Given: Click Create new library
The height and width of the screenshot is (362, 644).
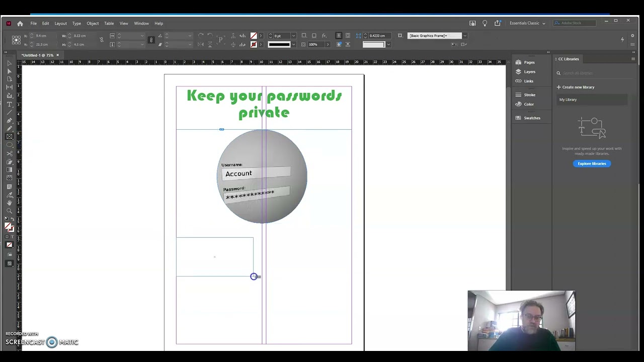Looking at the screenshot, I should point(576,87).
